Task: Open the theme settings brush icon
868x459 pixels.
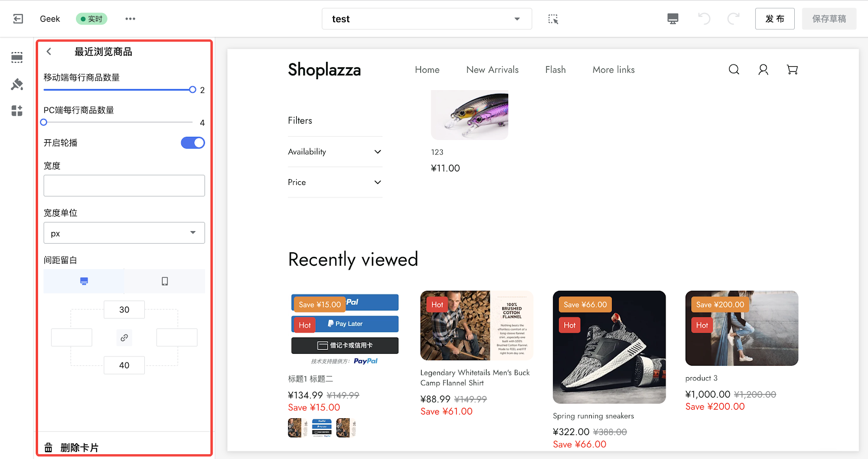Action: (x=17, y=84)
